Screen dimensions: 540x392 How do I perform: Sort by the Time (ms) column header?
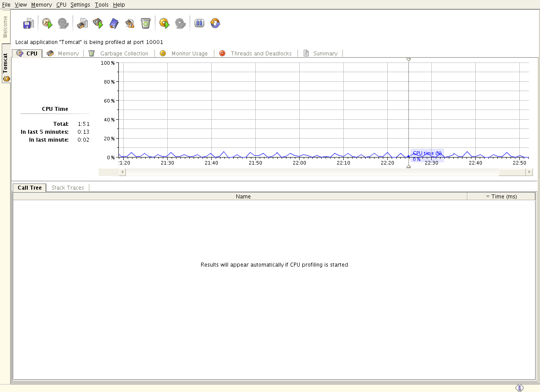pos(501,196)
